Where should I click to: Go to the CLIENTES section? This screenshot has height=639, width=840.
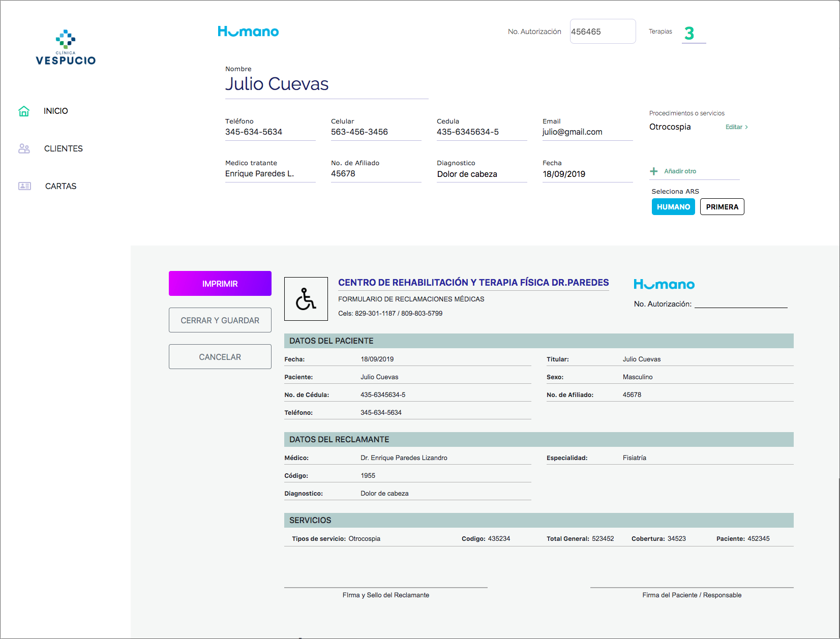point(64,148)
